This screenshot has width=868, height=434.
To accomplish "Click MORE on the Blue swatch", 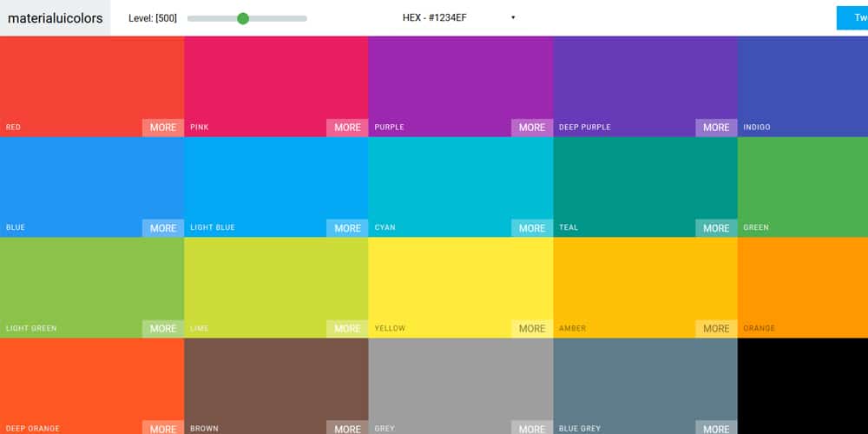I will click(x=163, y=228).
